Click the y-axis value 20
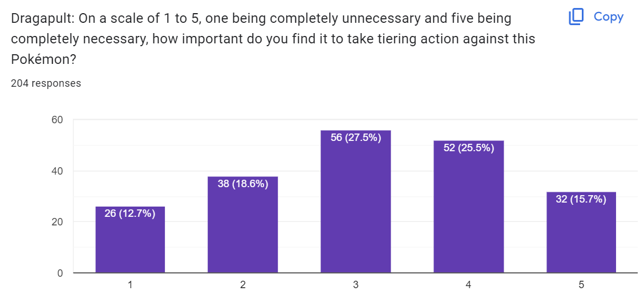644x303 pixels. tap(56, 222)
